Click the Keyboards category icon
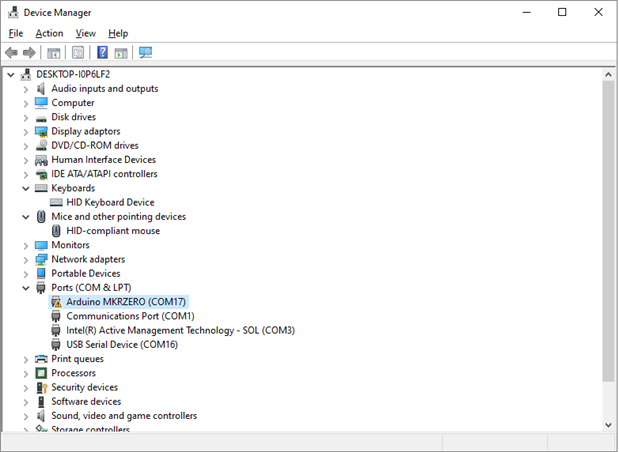 (x=41, y=188)
